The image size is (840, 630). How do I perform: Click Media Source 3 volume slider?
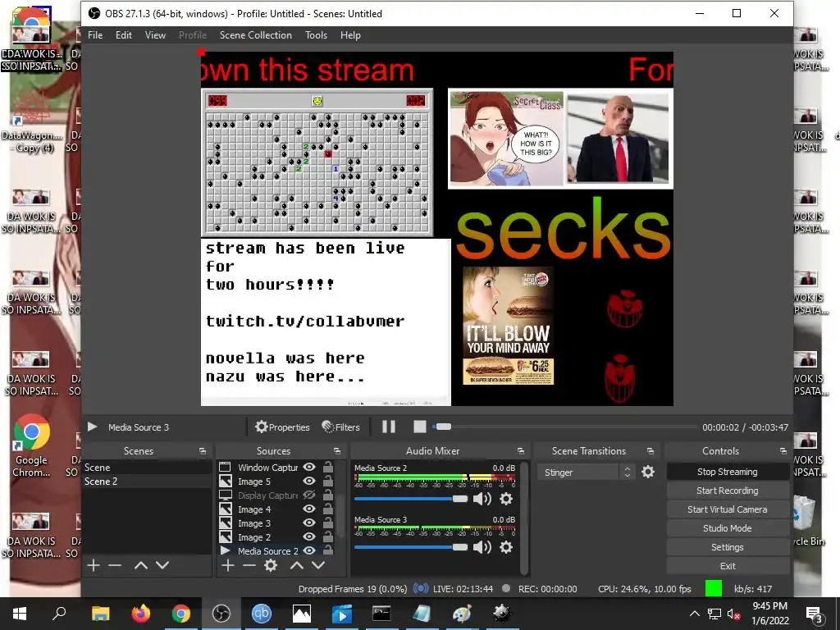[x=411, y=547]
